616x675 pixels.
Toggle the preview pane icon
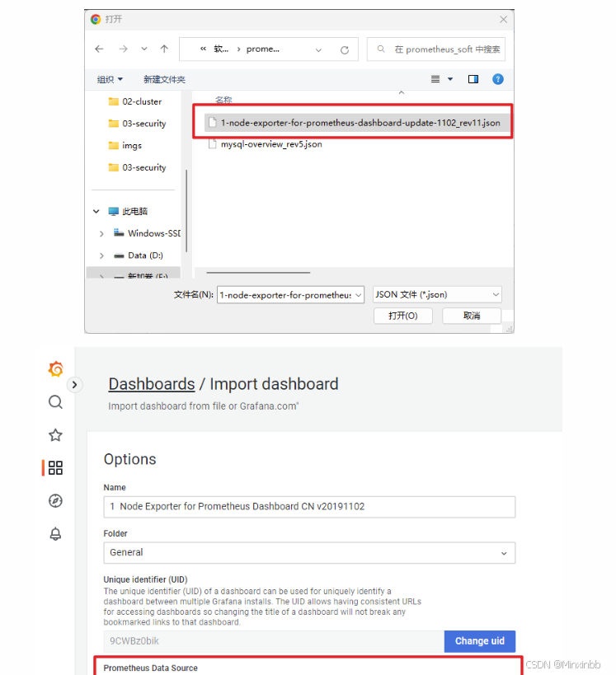(473, 79)
